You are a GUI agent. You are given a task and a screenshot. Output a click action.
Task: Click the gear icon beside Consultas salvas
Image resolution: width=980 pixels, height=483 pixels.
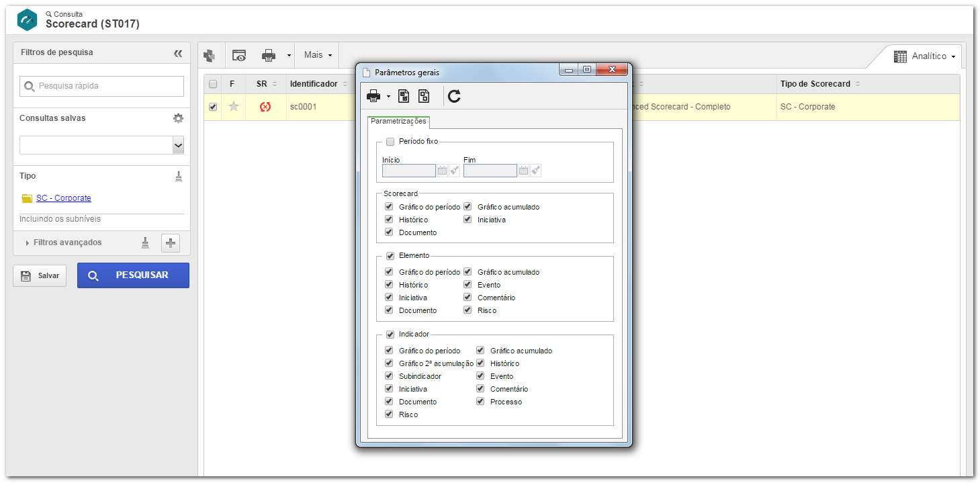coord(178,118)
